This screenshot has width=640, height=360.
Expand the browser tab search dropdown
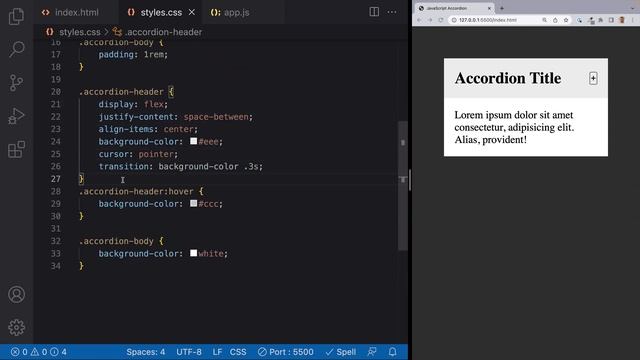click(633, 8)
